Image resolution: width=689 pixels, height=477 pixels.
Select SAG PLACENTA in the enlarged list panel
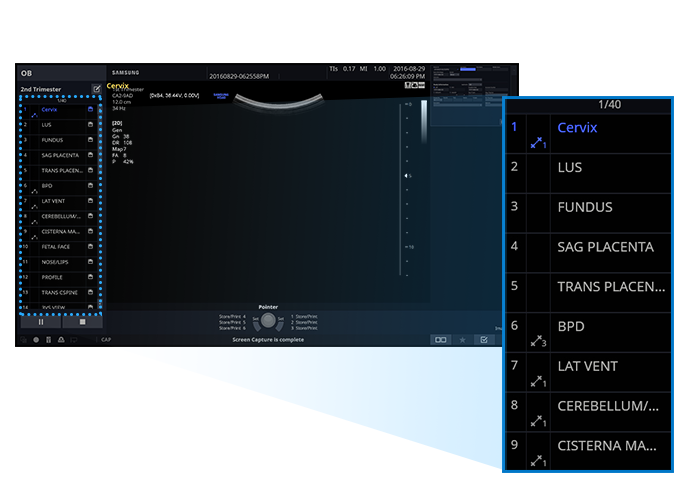[606, 247]
